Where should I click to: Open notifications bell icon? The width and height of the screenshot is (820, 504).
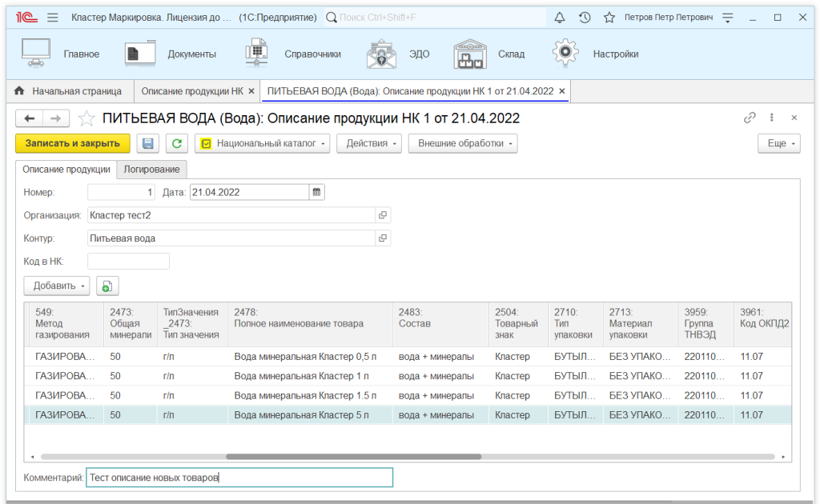(560, 18)
